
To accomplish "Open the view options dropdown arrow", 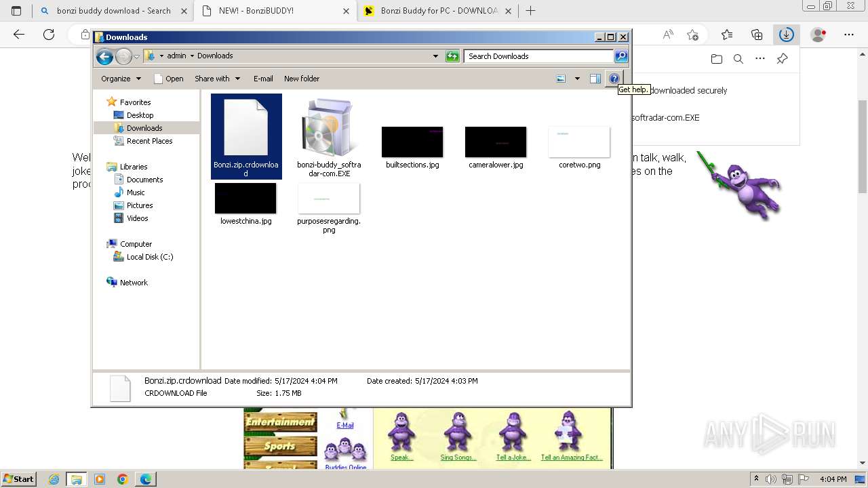I will click(x=577, y=79).
